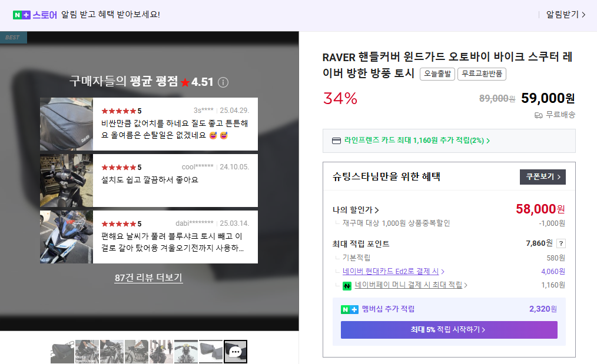Read the review 설치도 쉽고 깔끔하서 좋아요
The height and width of the screenshot is (364, 597).
150,179
